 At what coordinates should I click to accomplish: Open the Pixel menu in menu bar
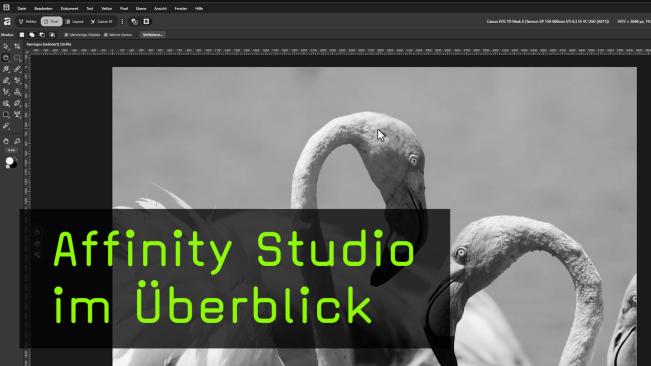point(124,8)
